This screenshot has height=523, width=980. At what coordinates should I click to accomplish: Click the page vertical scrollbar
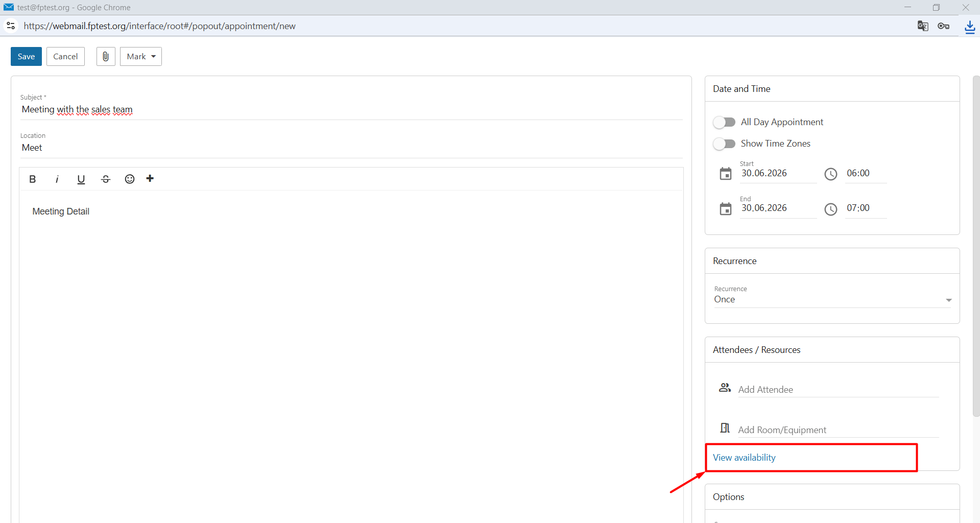tap(976, 246)
